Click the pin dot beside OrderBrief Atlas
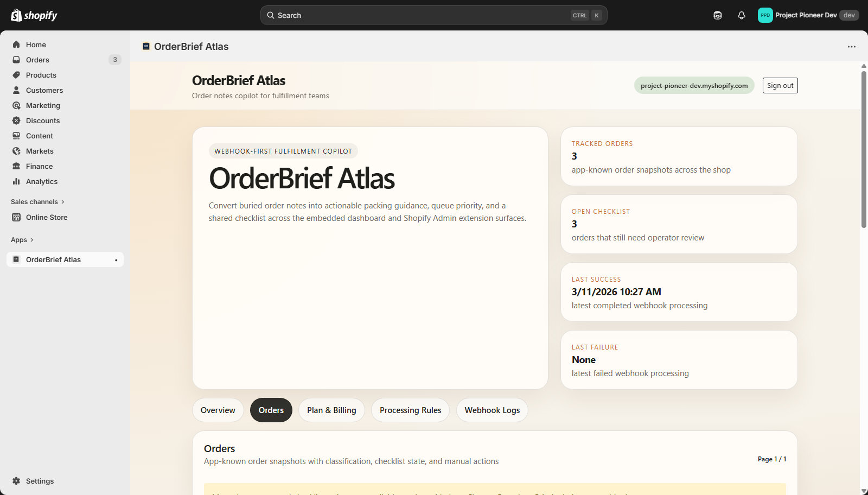 [x=116, y=260]
